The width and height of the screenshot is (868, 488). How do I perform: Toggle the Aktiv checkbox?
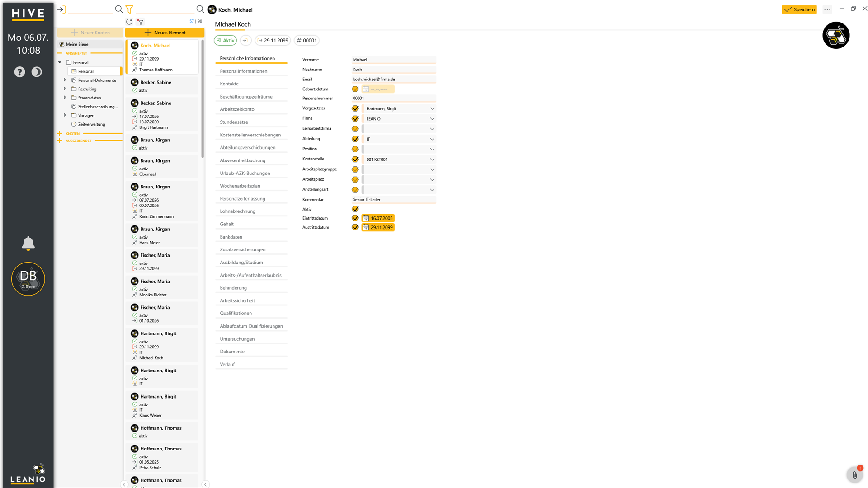(x=355, y=209)
